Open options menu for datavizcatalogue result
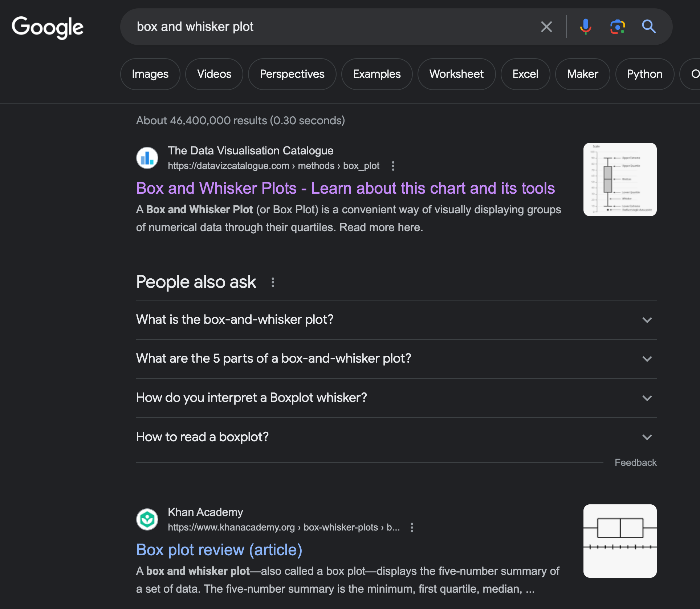The image size is (700, 609). pos(393,166)
